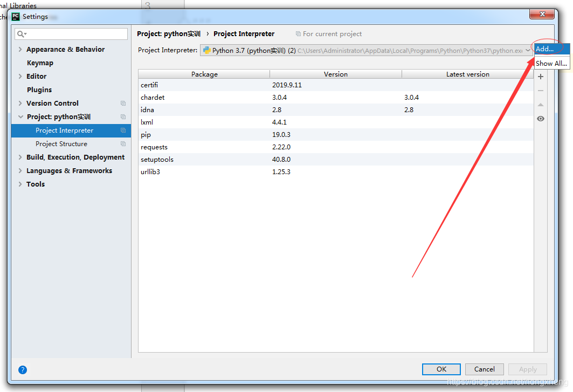The width and height of the screenshot is (573, 392).
Task: Click the PyCharm logo in title bar
Action: [16, 17]
